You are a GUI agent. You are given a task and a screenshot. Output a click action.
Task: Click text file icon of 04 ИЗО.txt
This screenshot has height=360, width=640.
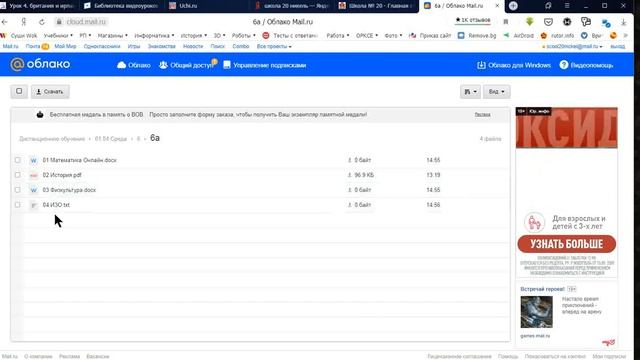click(x=33, y=205)
